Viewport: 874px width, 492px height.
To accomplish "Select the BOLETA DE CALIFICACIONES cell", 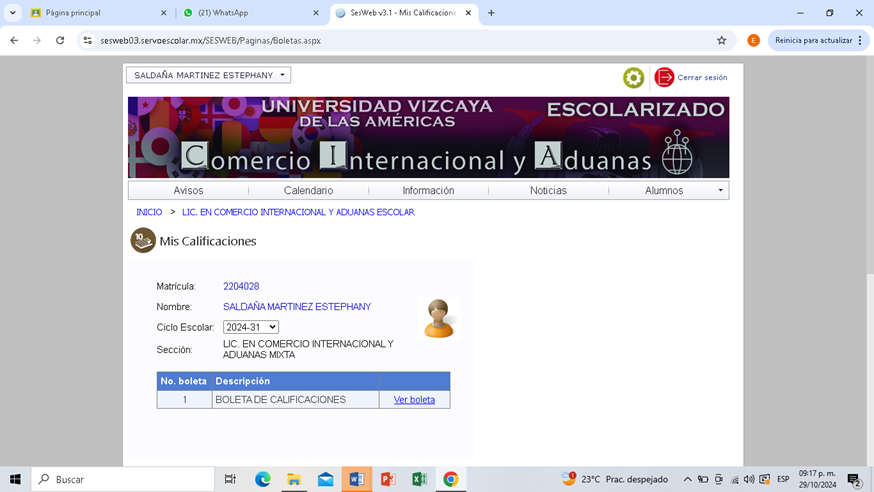I will tap(295, 400).
